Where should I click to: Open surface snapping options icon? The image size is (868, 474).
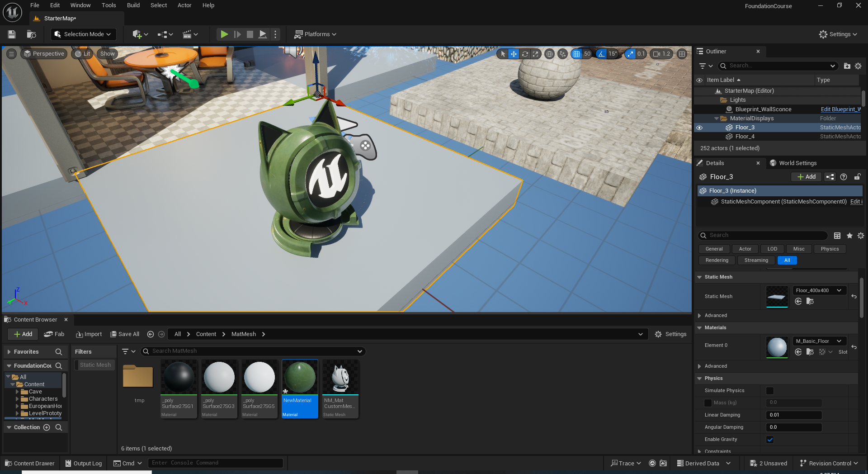[x=562, y=54]
